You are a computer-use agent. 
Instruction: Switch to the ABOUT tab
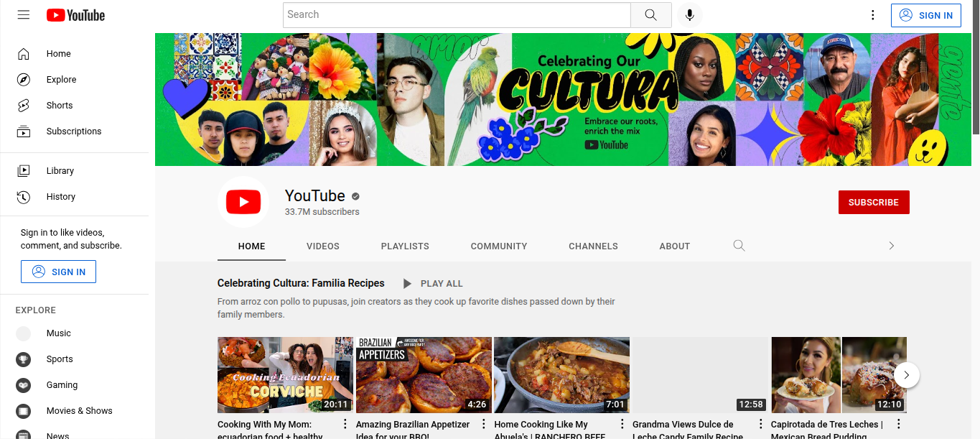pos(675,246)
